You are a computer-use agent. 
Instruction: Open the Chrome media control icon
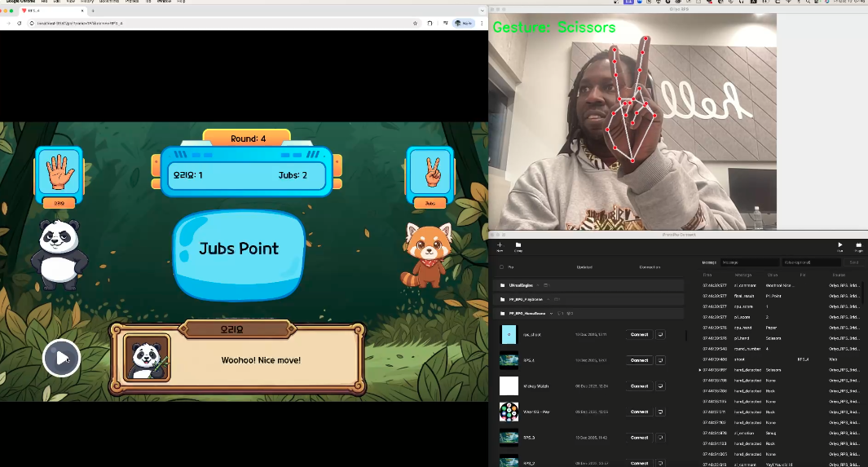pos(445,24)
